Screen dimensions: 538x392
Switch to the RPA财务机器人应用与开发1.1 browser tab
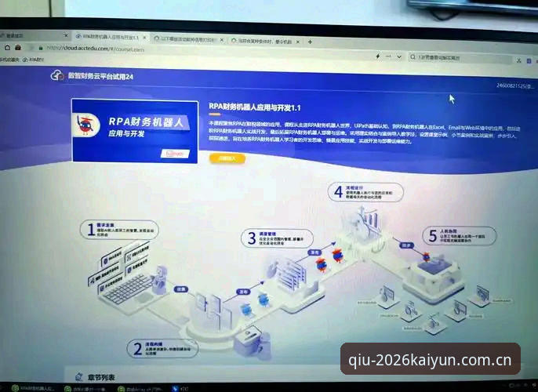pos(111,37)
